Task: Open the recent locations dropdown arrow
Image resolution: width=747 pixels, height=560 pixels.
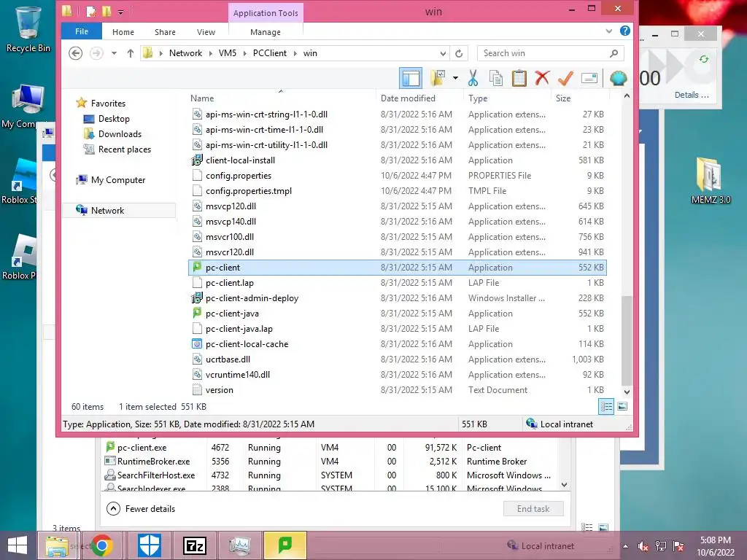Action: (114, 52)
